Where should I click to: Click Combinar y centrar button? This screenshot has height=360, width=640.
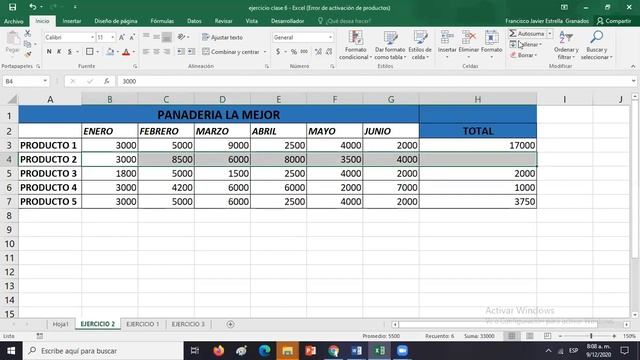(231, 52)
